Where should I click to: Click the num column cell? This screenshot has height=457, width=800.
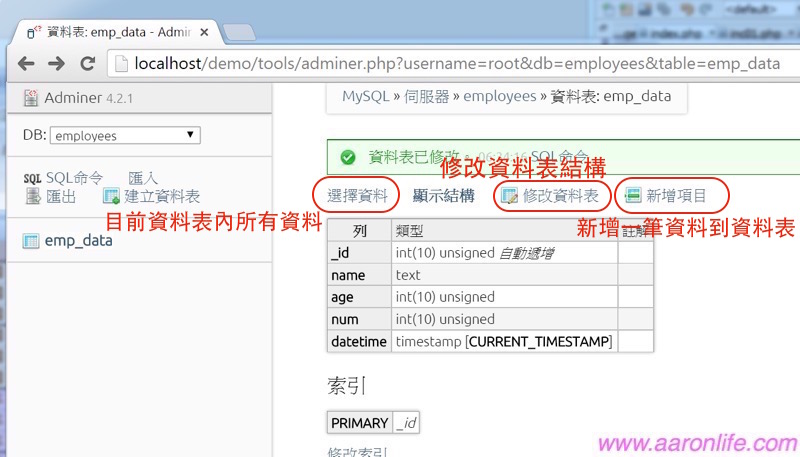360,319
